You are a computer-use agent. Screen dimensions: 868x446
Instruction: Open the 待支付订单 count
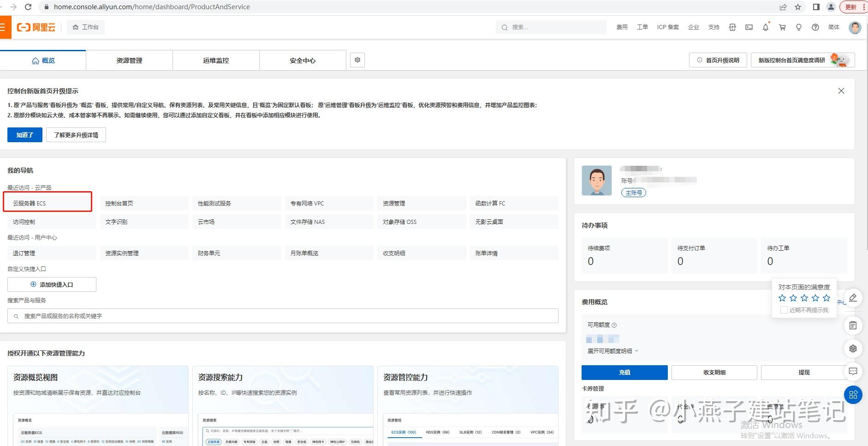point(680,261)
